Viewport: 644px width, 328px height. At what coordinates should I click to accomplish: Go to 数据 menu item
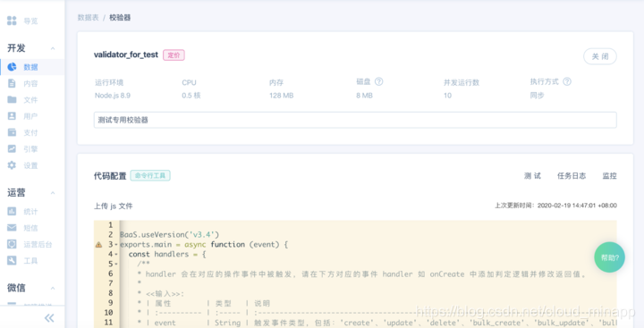(30, 67)
